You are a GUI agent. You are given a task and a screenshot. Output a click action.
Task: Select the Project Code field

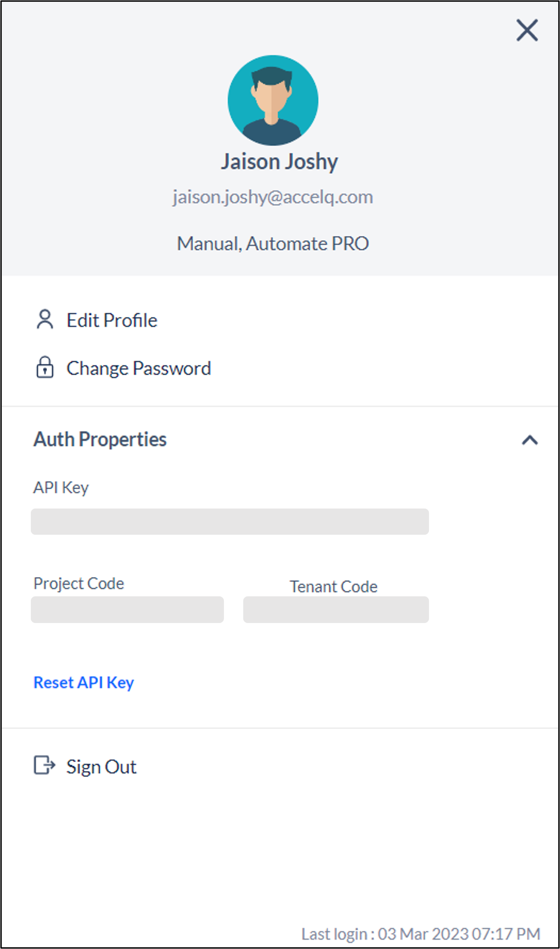127,610
